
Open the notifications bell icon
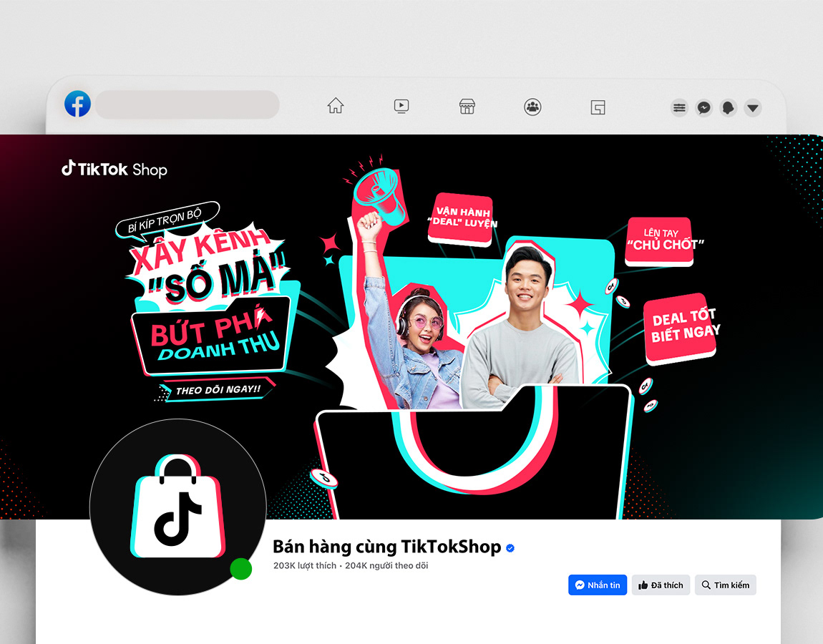tap(728, 108)
